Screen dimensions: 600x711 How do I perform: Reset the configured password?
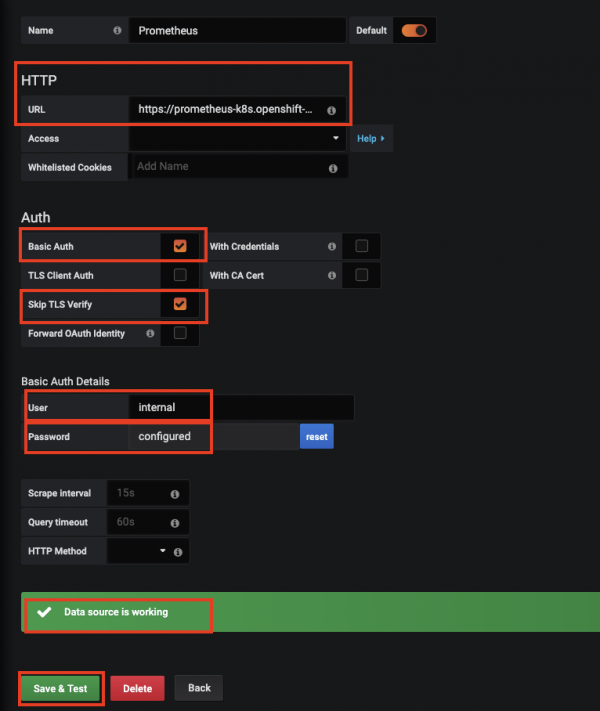(316, 437)
